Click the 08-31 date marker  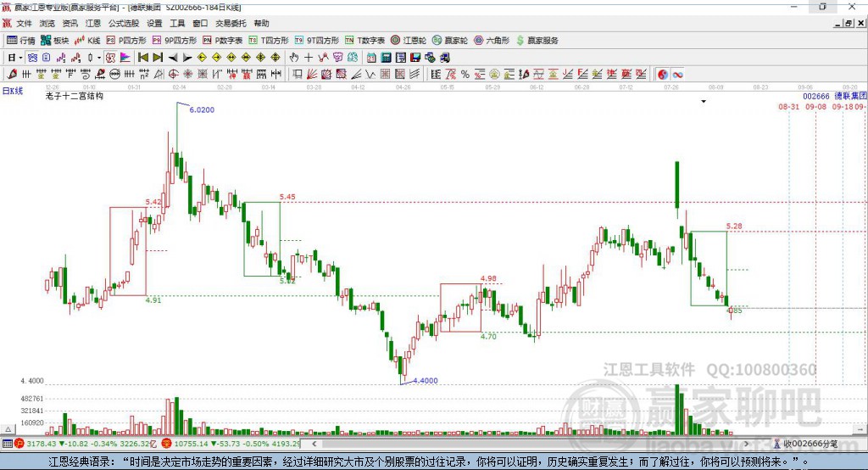click(789, 106)
